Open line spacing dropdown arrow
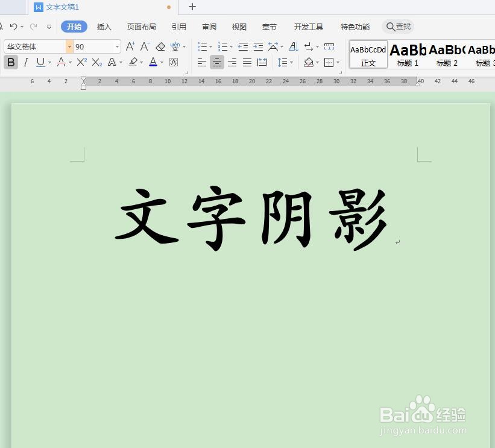495x448 pixels. 291,63
